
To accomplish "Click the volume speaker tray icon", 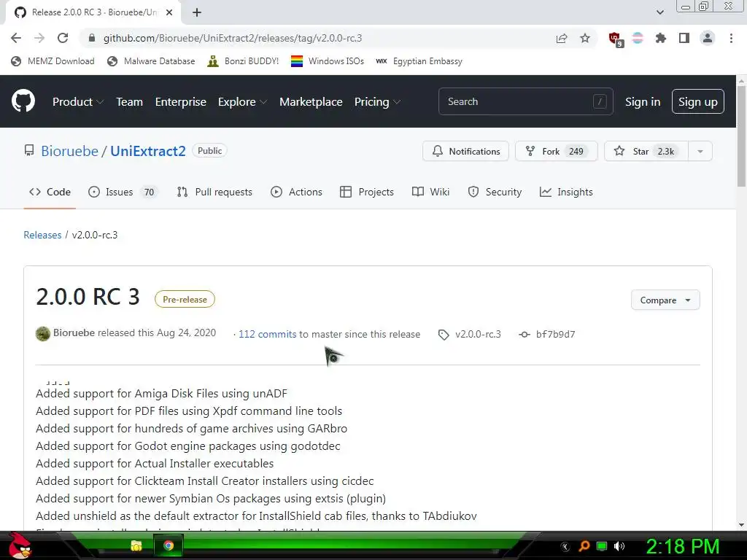I will point(619,546).
